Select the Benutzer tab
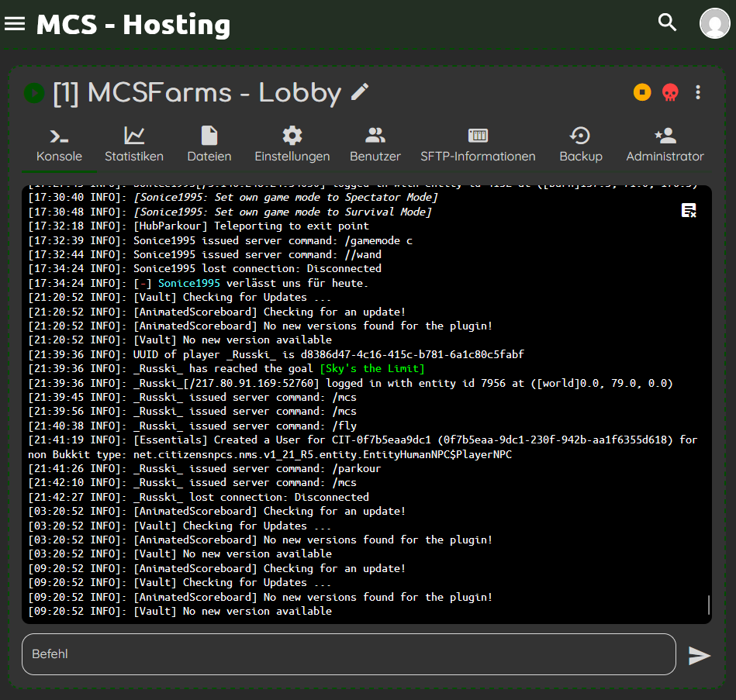736x700 pixels. [x=375, y=145]
